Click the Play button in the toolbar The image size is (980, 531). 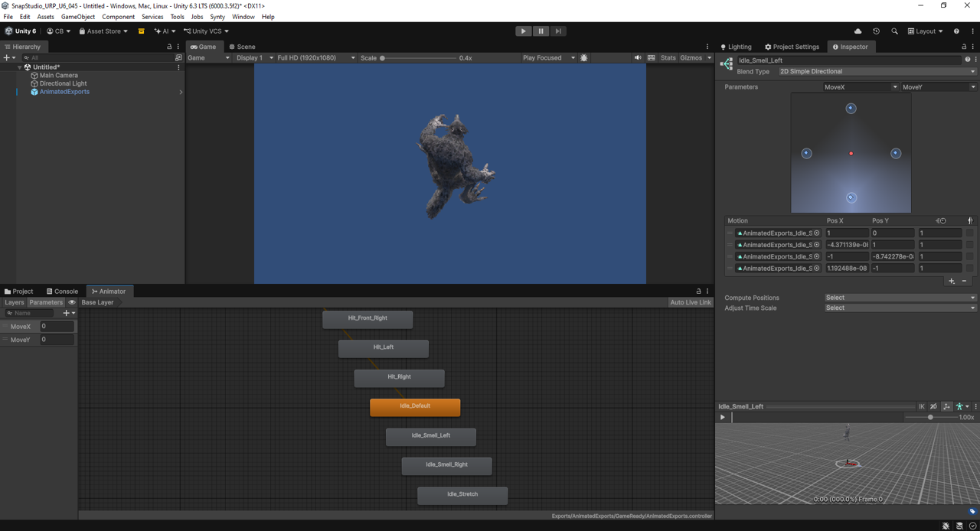coord(523,31)
